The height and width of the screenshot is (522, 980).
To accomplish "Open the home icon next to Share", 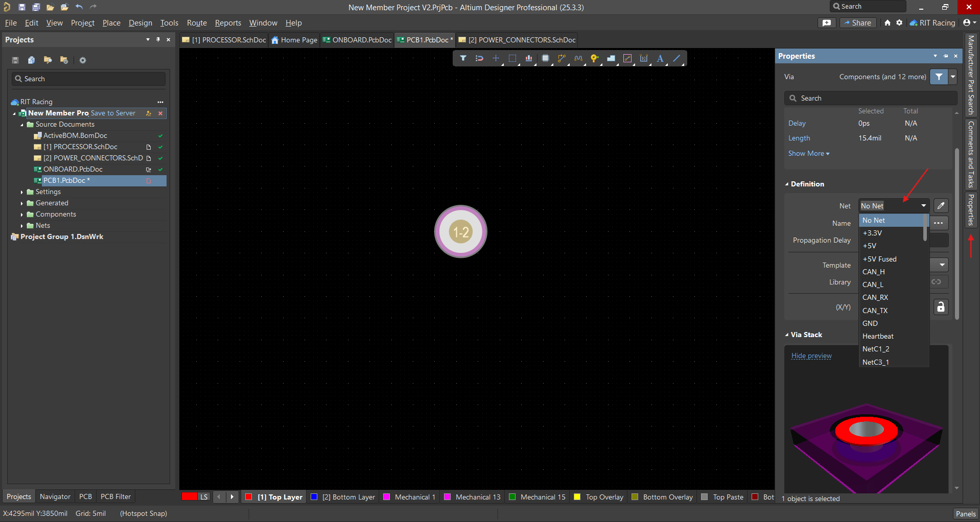I will click(888, 23).
